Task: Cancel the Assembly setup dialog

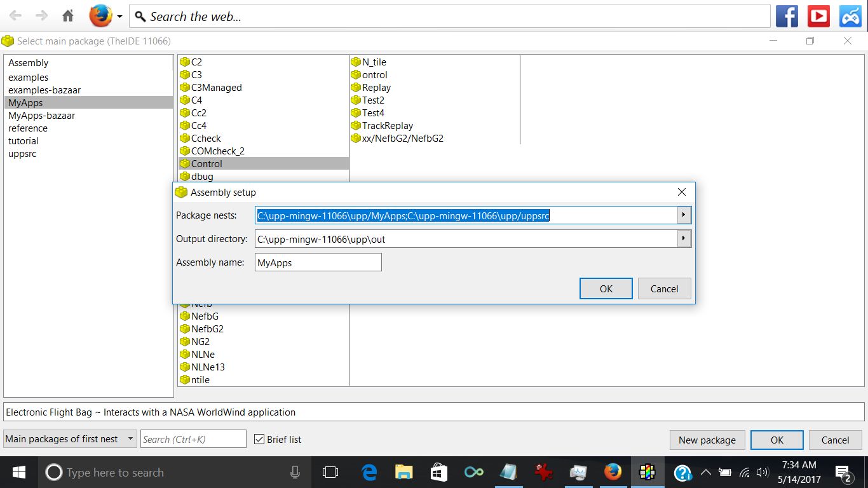Action: [664, 288]
